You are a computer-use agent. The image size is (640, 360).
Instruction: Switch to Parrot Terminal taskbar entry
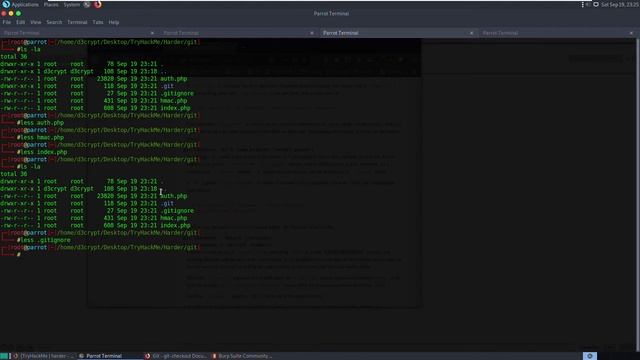[109, 356]
